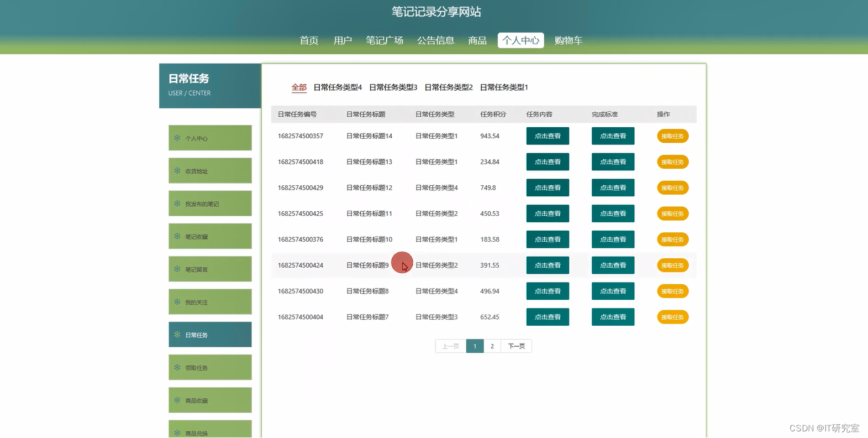Open 购物车 in the top navigation

(x=569, y=40)
